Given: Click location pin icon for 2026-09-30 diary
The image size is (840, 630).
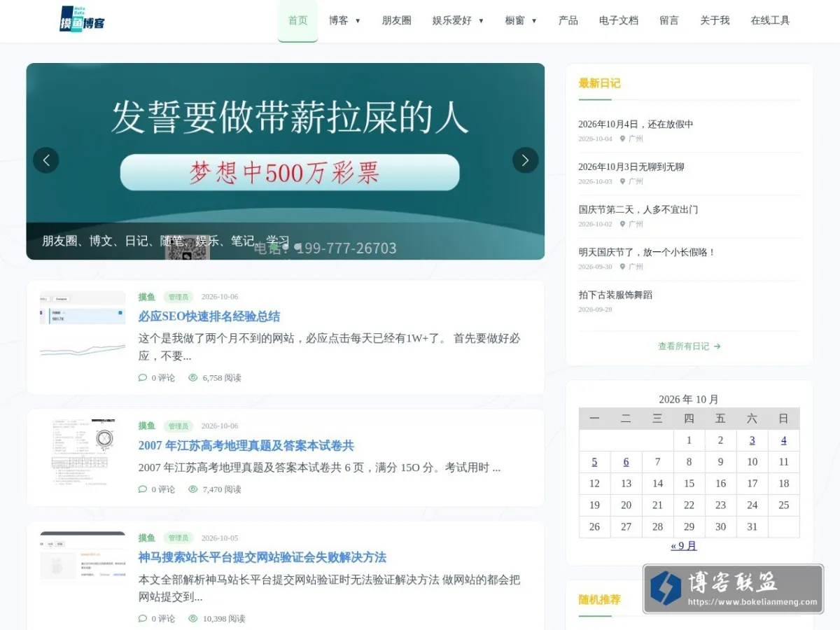Looking at the screenshot, I should 622,267.
